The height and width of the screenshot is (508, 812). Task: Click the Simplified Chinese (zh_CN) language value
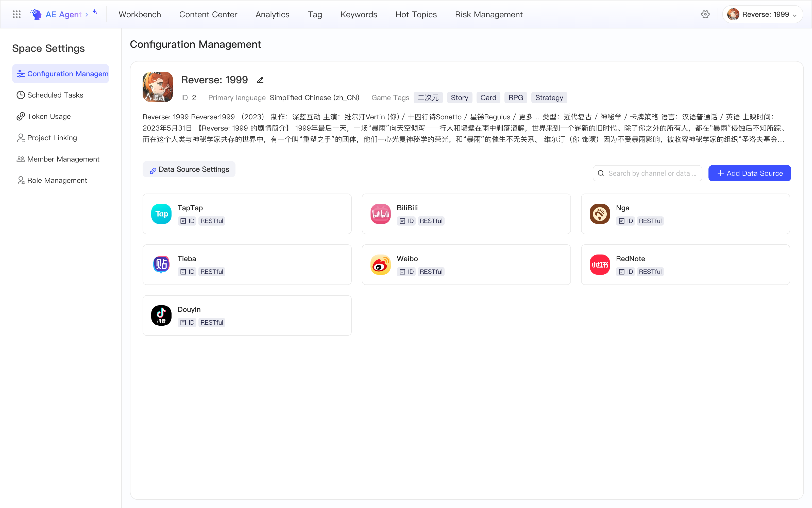click(314, 98)
